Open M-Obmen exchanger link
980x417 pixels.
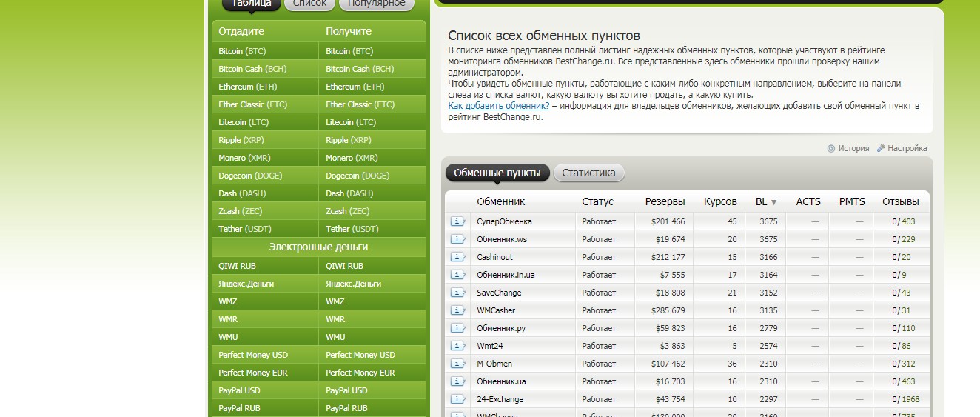pos(494,364)
